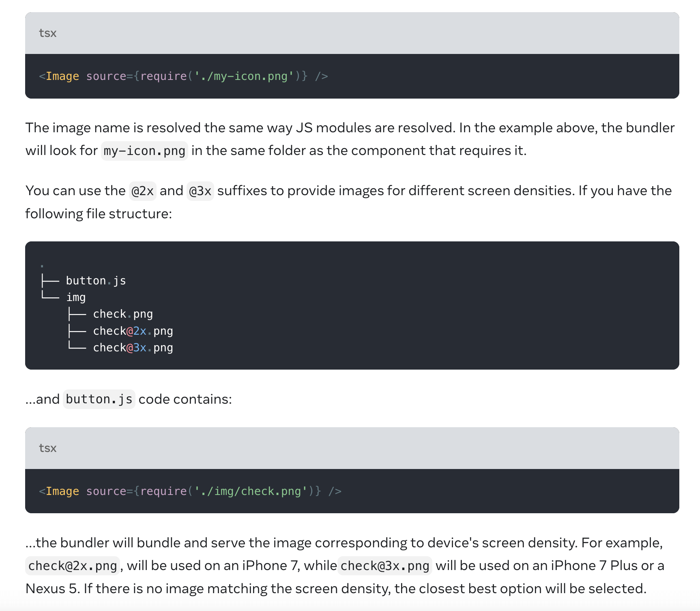This screenshot has width=700, height=611.
Task: Click check@2x.png in the file tree
Action: (x=133, y=331)
